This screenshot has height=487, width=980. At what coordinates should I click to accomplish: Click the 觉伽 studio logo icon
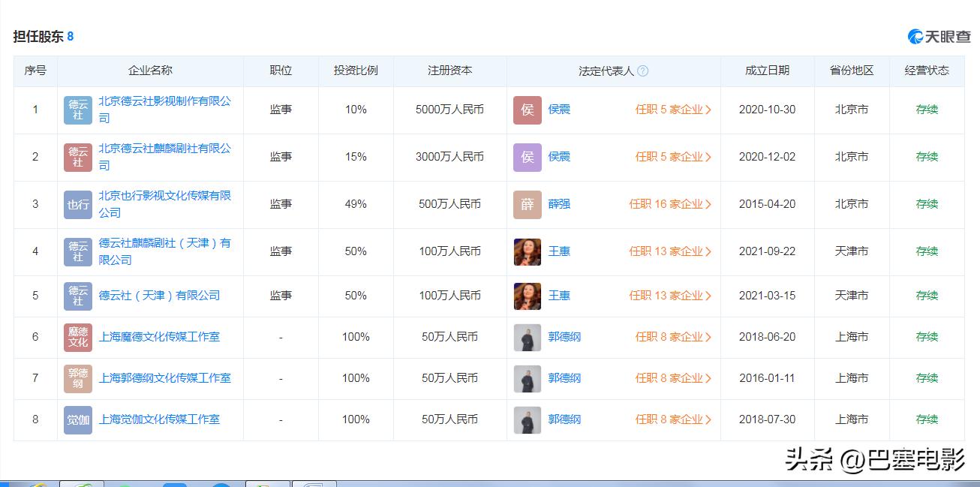[x=77, y=419]
